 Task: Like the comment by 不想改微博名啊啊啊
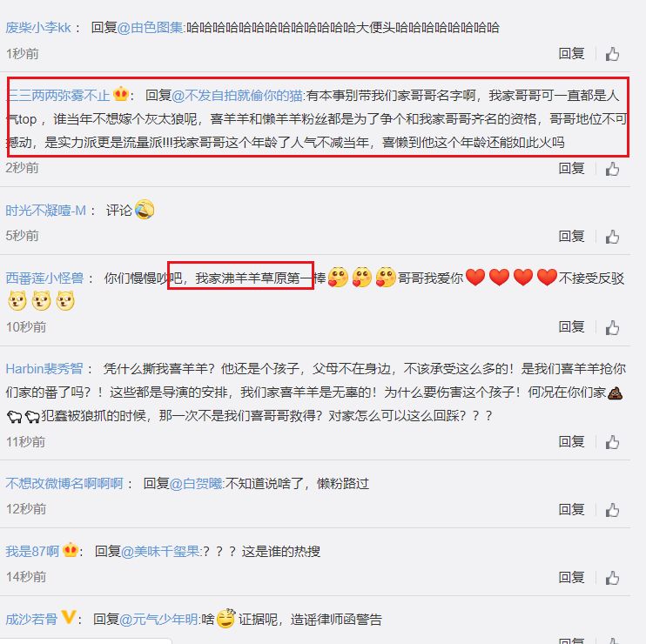click(612, 510)
